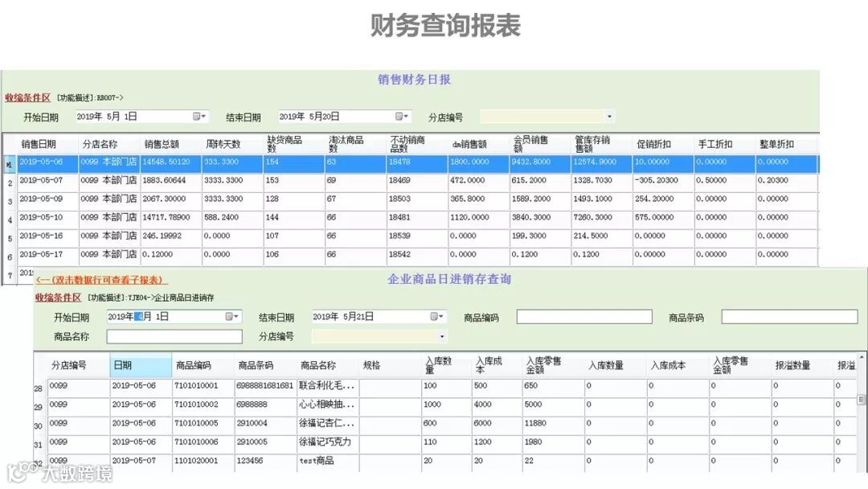This screenshot has width=868, height=489.
Task: Open end date dropdown showing 5月21日
Action: pos(437,316)
